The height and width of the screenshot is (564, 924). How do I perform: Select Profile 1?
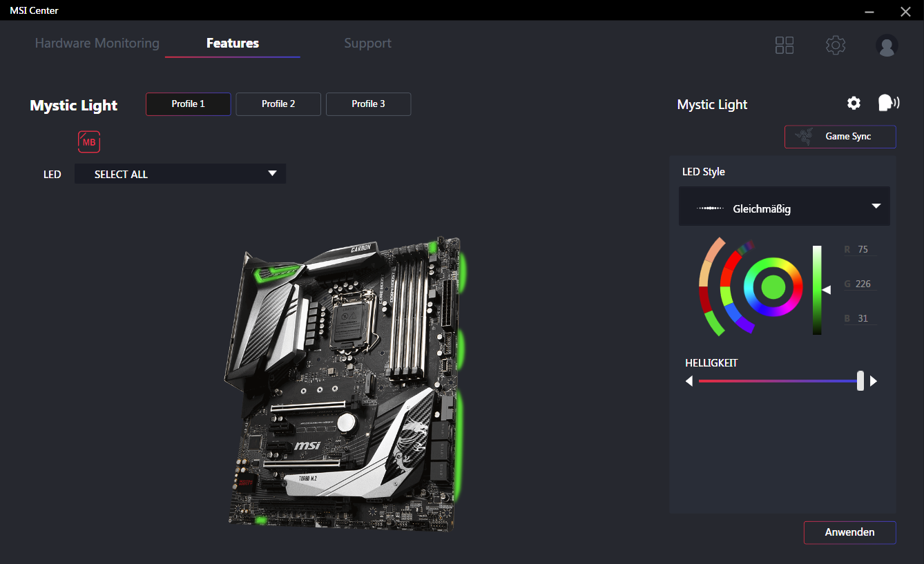click(x=189, y=104)
